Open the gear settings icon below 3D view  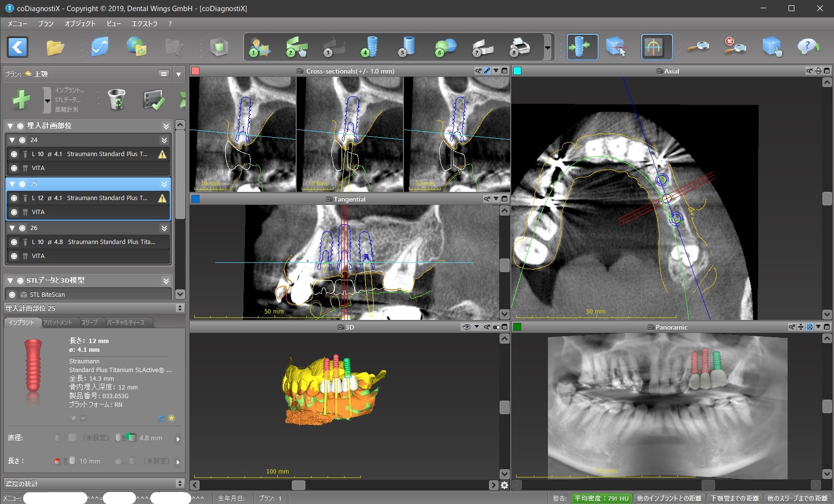504,485
